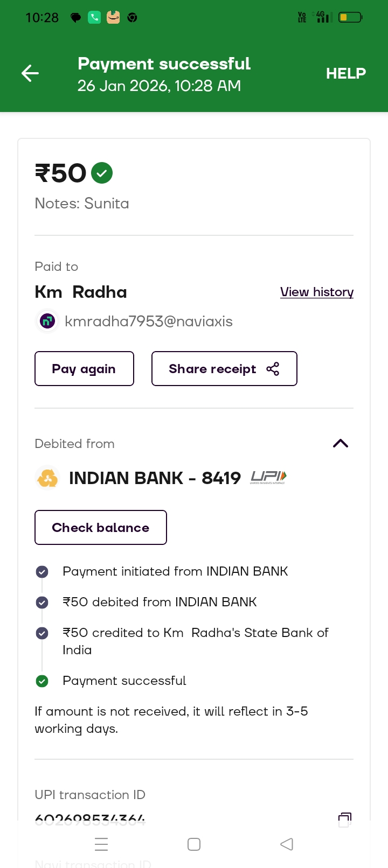Open View history link
This screenshot has width=388, height=868.
coord(317,292)
